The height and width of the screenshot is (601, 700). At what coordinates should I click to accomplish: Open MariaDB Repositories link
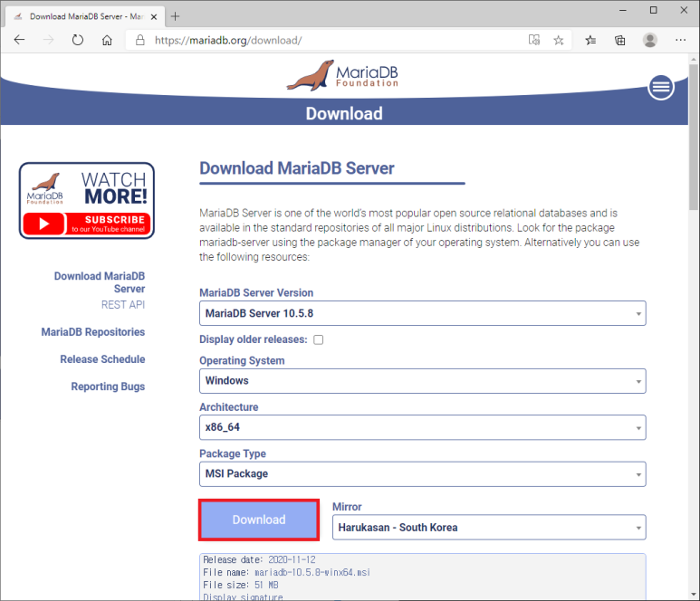[x=93, y=332]
